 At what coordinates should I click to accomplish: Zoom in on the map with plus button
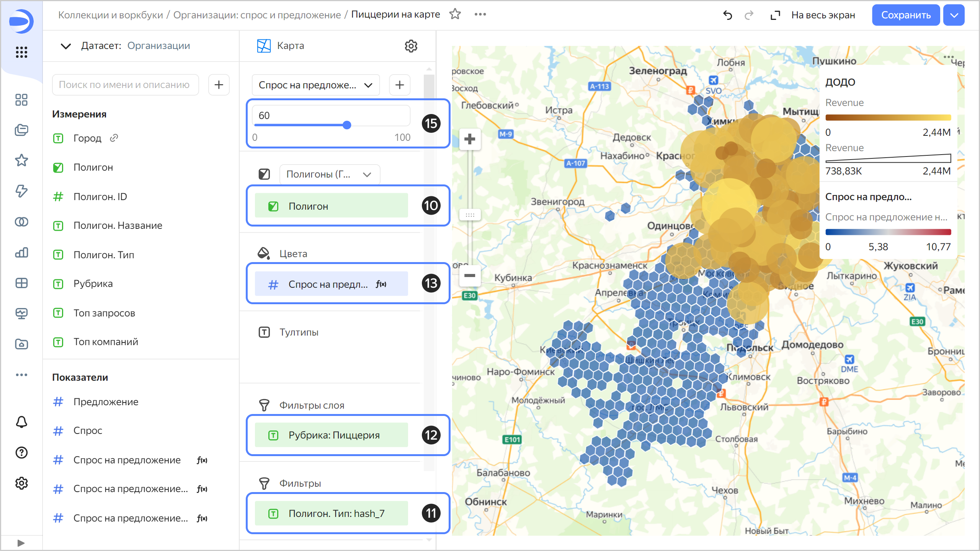click(470, 139)
